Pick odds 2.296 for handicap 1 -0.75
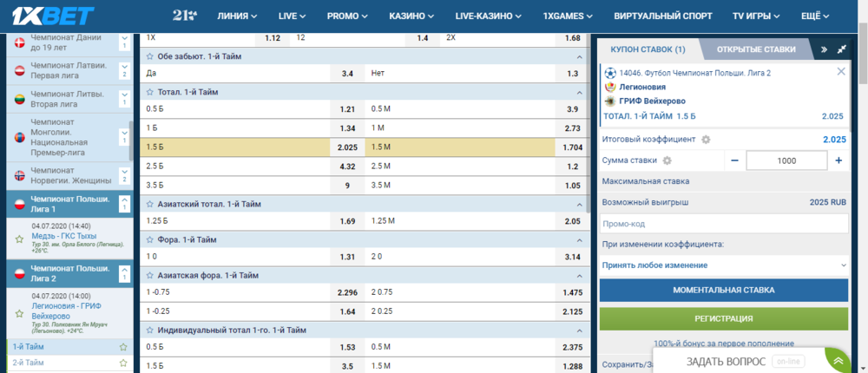This screenshot has width=868, height=373. 347,293
